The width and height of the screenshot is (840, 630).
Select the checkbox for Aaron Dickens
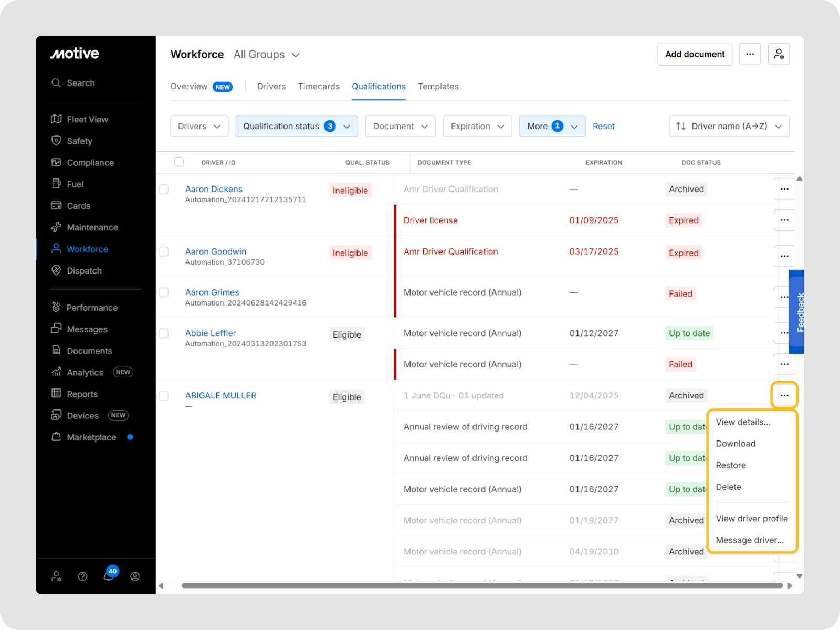point(164,190)
